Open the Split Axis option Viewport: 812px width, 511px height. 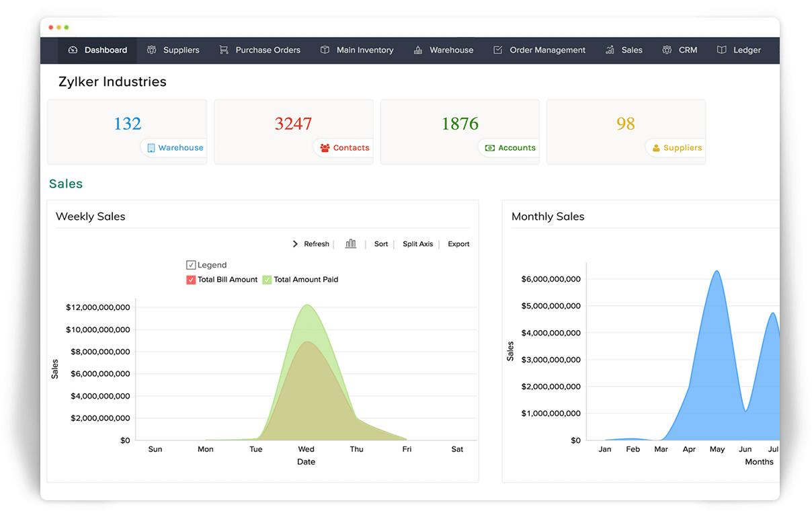[417, 244]
